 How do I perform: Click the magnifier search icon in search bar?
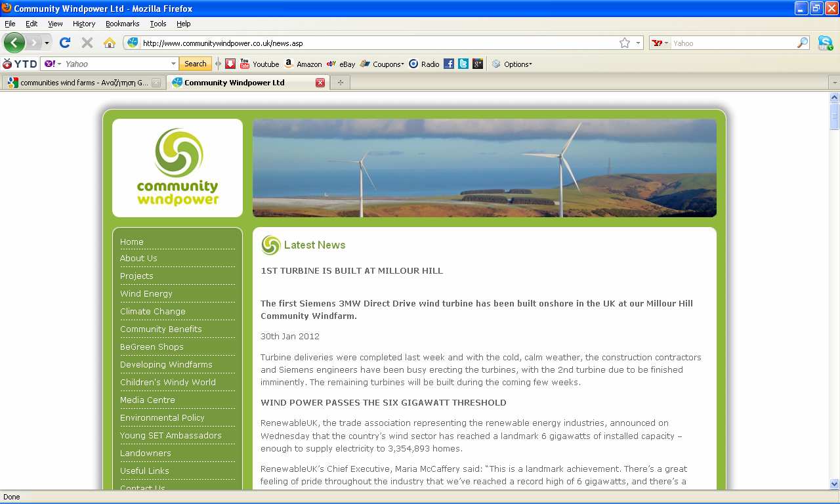(803, 43)
